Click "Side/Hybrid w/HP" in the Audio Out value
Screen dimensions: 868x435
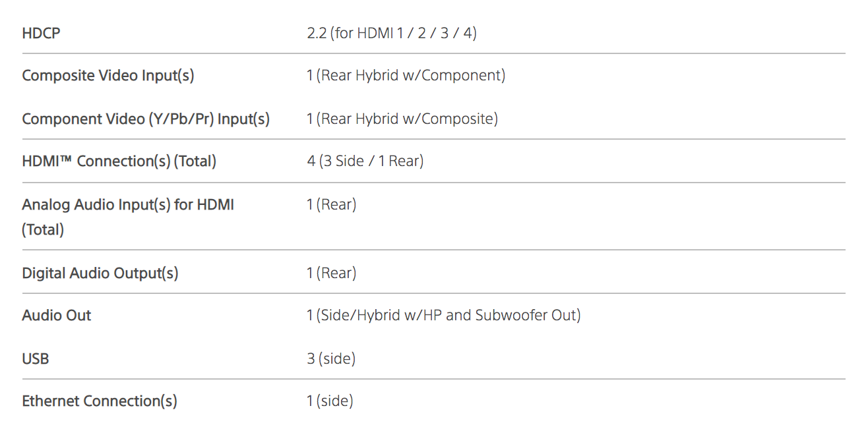pos(381,315)
